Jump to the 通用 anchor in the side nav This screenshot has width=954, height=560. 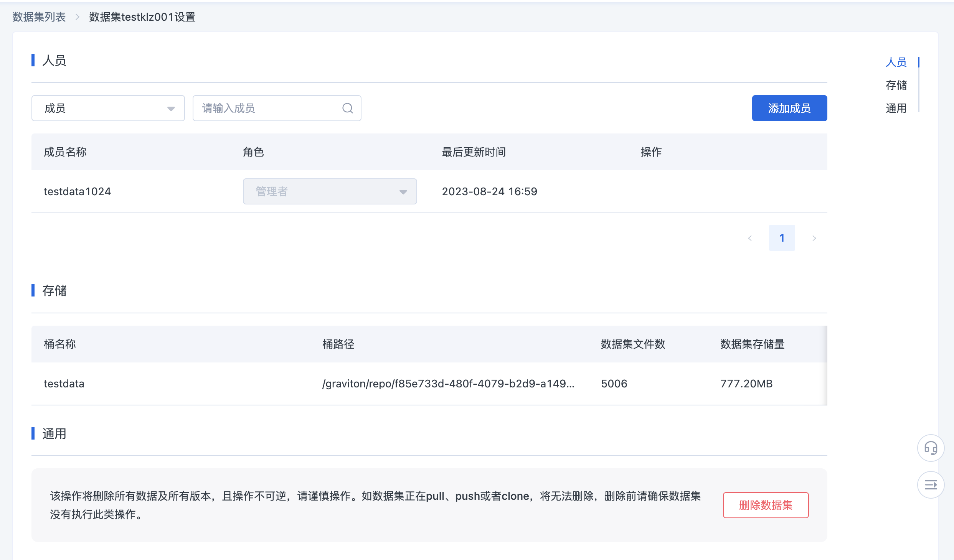coord(896,108)
